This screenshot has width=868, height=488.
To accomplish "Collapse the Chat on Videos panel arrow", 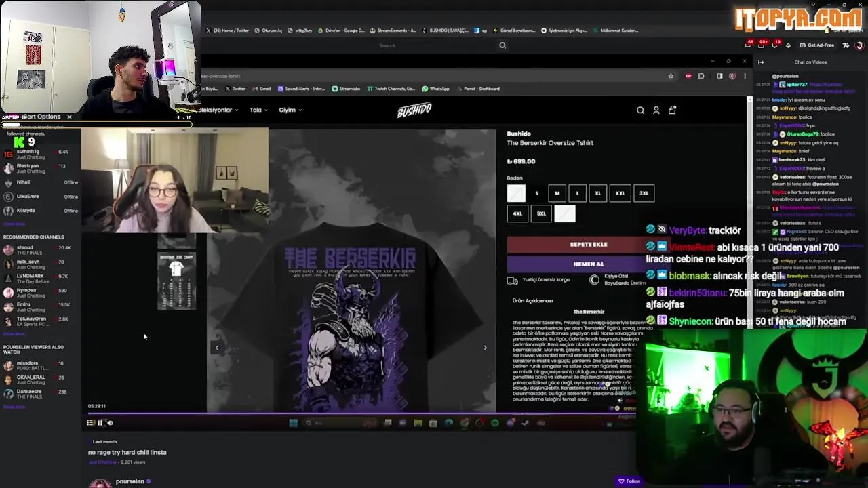I will [761, 62].
